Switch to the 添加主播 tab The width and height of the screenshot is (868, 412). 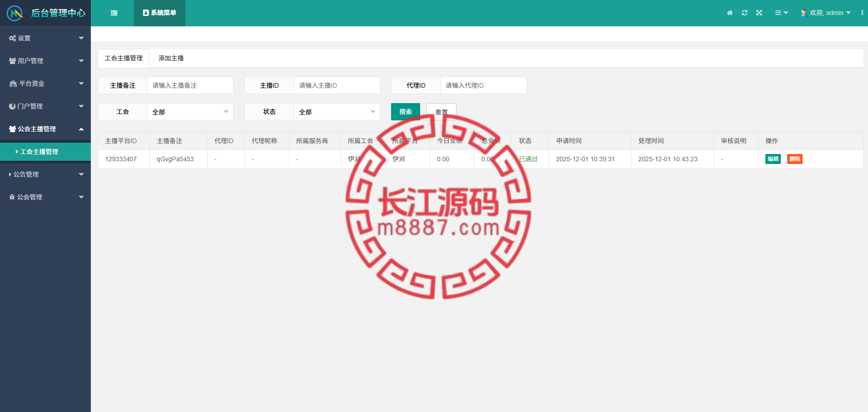[171, 58]
